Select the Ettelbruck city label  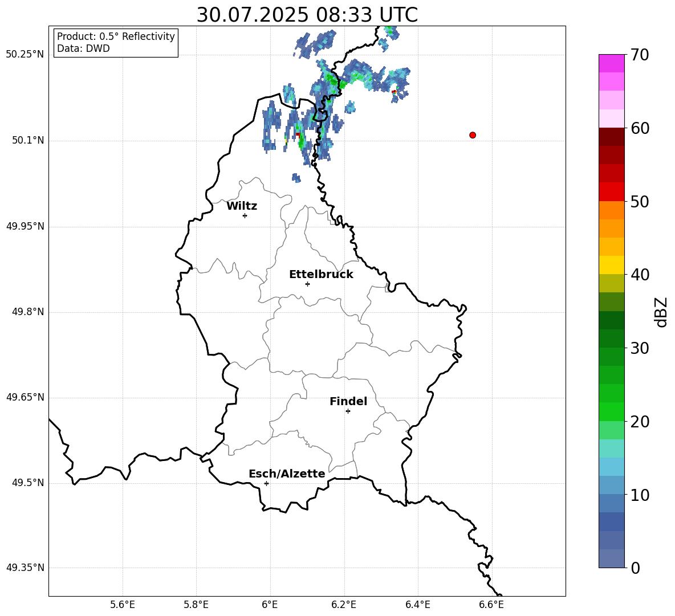pyautogui.click(x=321, y=275)
